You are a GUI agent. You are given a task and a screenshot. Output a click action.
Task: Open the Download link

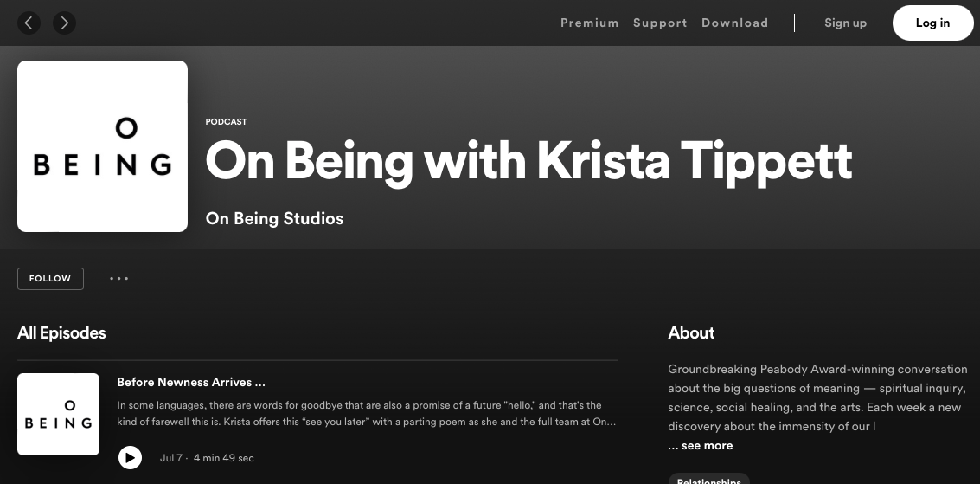pos(734,23)
